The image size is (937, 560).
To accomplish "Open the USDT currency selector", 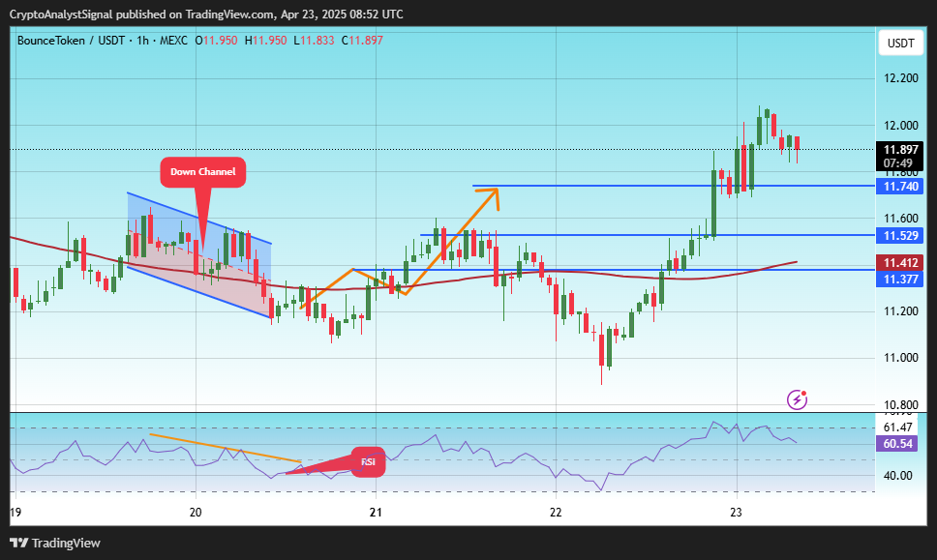I will click(900, 43).
